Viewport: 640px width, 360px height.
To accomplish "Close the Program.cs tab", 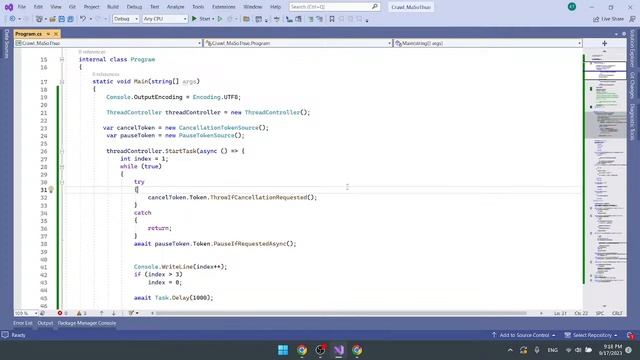I will click(x=56, y=34).
